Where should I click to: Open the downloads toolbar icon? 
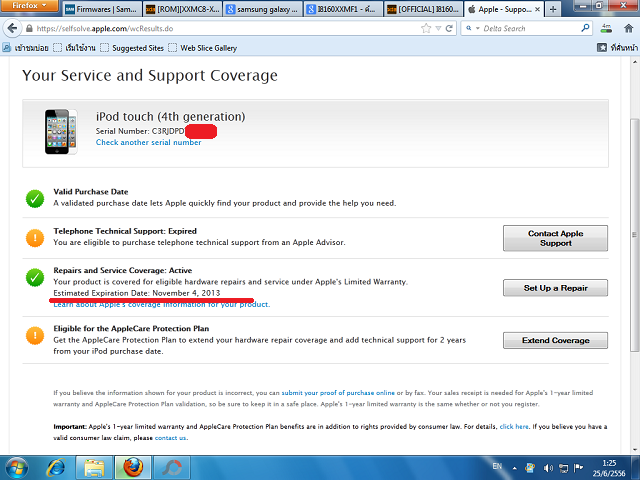[x=606, y=28]
